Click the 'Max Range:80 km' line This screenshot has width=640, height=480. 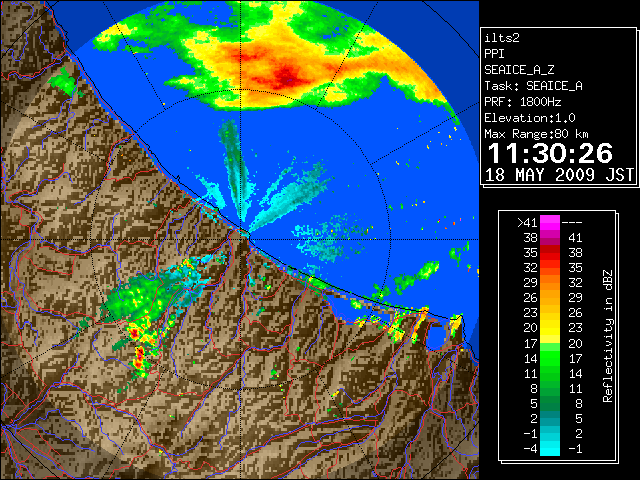536,134
